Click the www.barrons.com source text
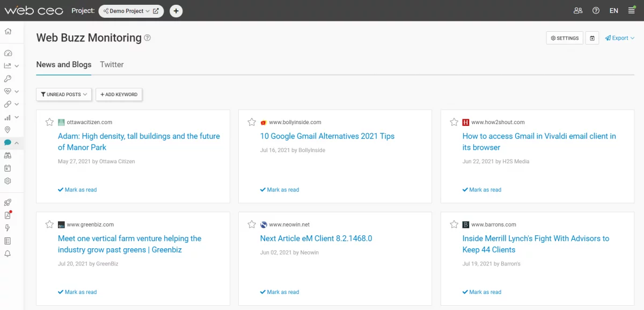Image resolution: width=644 pixels, height=310 pixels. click(494, 225)
